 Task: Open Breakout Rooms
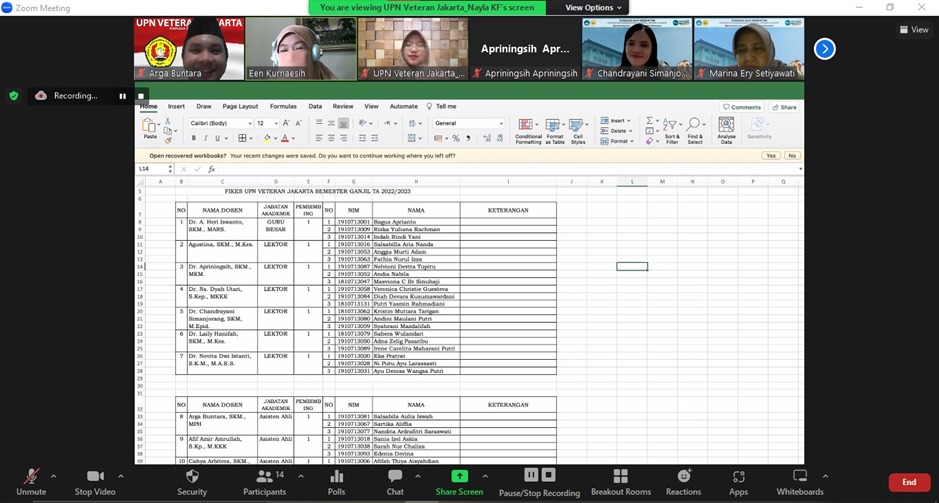click(620, 478)
